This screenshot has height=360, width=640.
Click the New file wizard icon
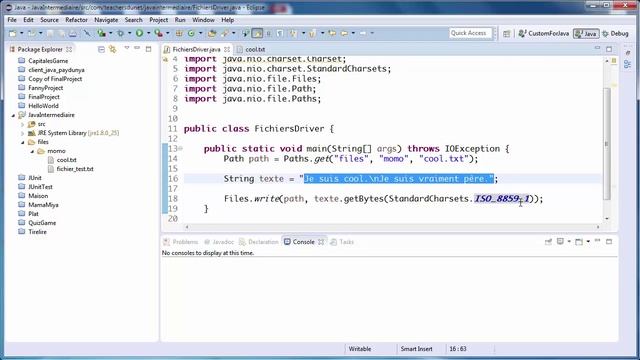tap(13, 33)
